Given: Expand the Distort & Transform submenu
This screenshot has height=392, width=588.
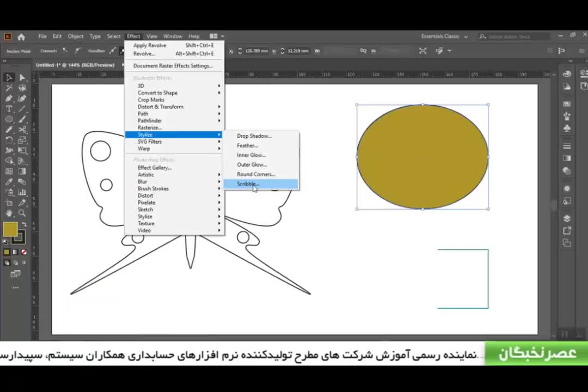Looking at the screenshot, I should pos(174,107).
